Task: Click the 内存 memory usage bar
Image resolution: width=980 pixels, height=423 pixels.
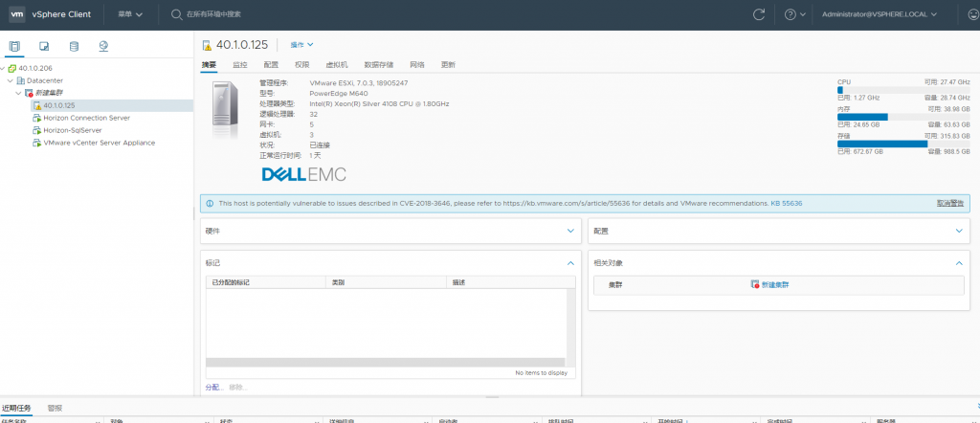Action: point(903,117)
